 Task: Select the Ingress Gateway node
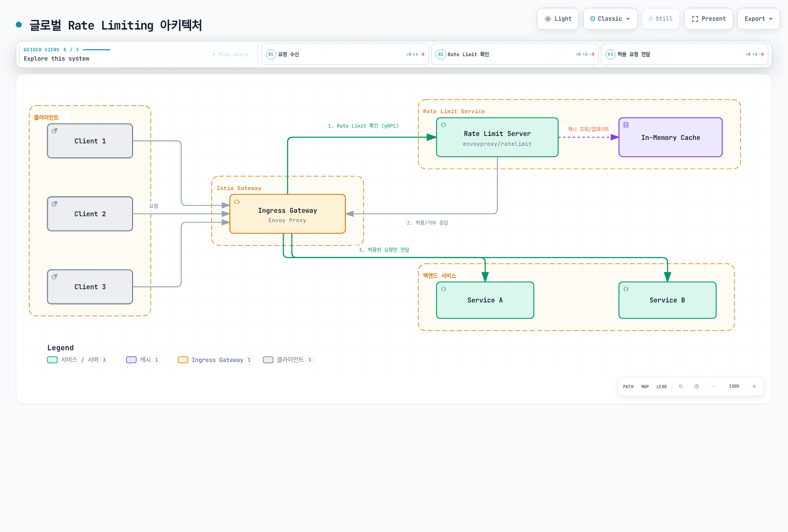click(288, 214)
